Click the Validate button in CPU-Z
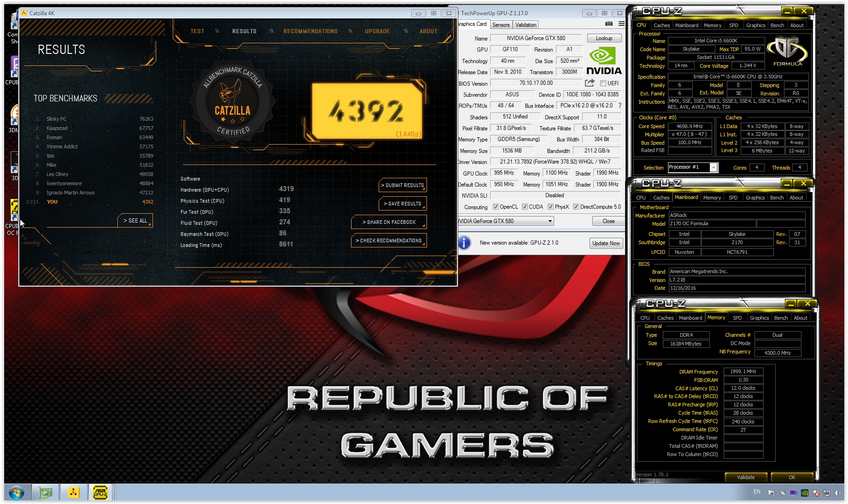This screenshot has width=848, height=504. coord(746,477)
